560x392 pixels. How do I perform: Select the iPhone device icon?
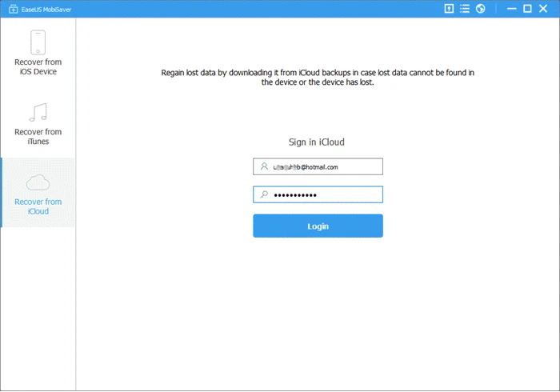coord(38,42)
